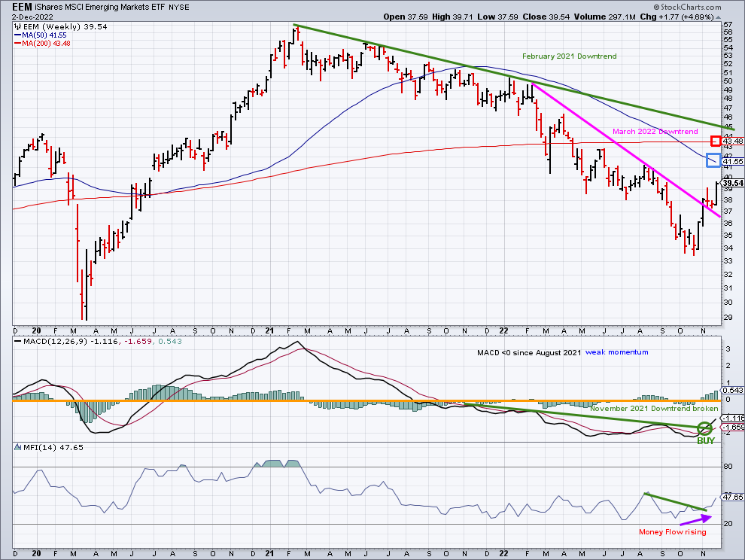
Task: Click the 43.48 price tag on the right axis
Action: (x=733, y=142)
